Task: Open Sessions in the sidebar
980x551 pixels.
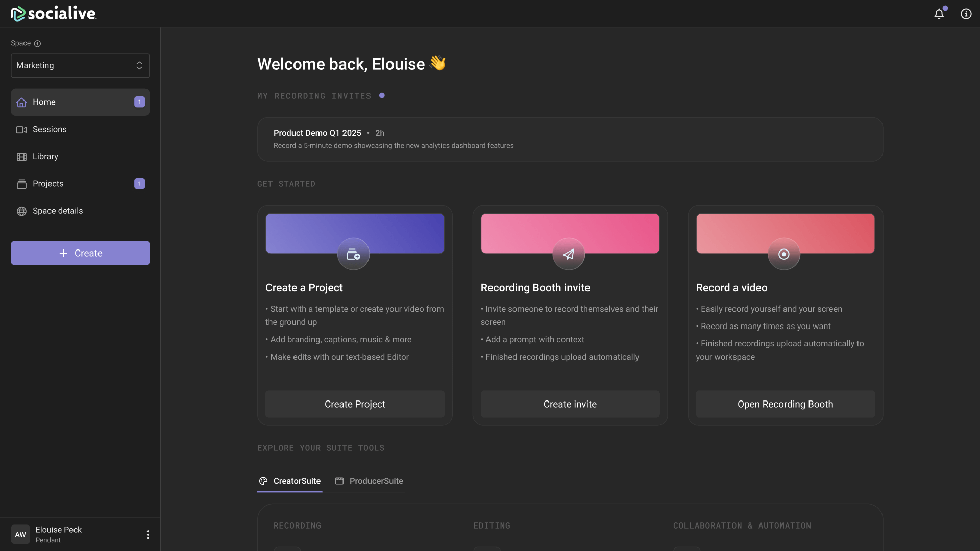Action: coord(50,129)
